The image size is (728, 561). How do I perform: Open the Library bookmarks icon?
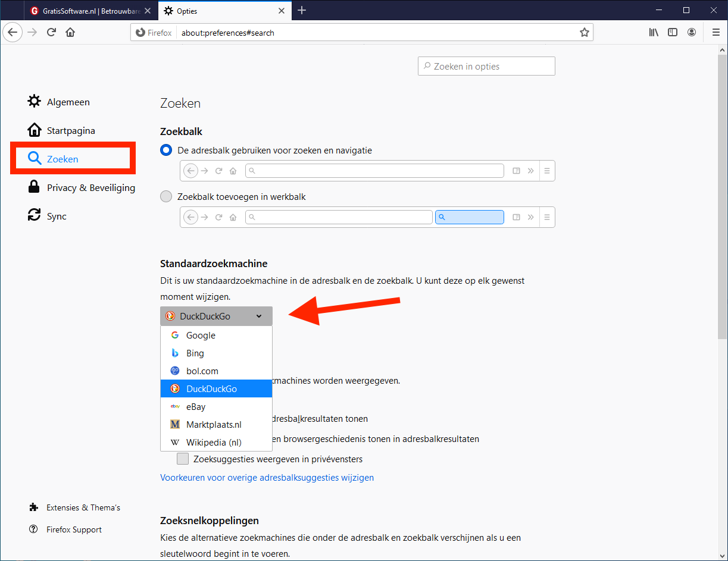click(654, 33)
